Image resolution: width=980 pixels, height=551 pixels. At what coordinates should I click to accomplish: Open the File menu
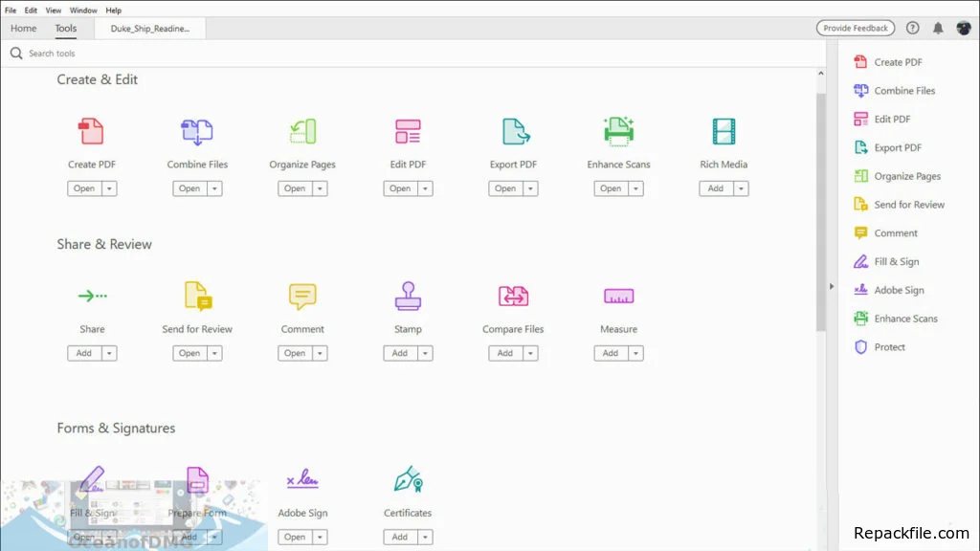(11, 10)
